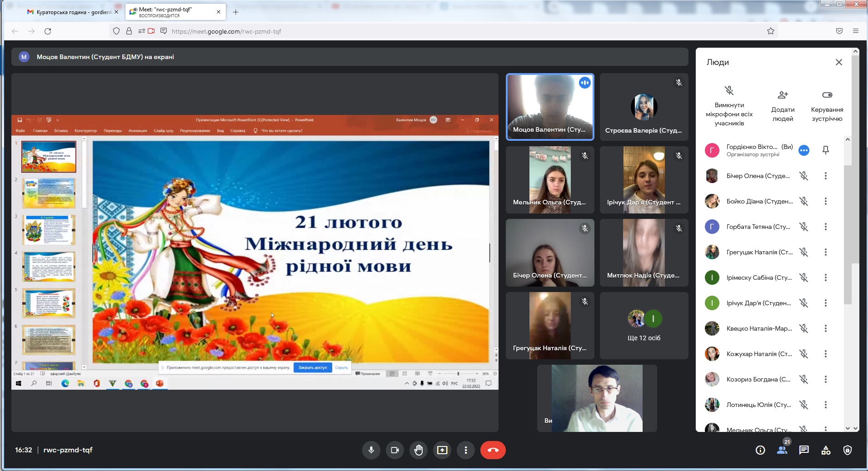The height and width of the screenshot is (471, 868).
Task: Open more options in Meet controls
Action: coord(466,450)
